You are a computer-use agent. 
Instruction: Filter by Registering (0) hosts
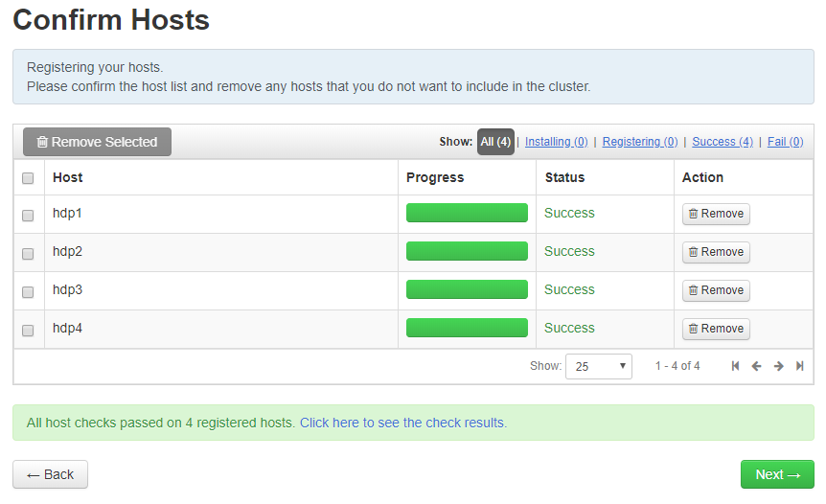point(640,142)
